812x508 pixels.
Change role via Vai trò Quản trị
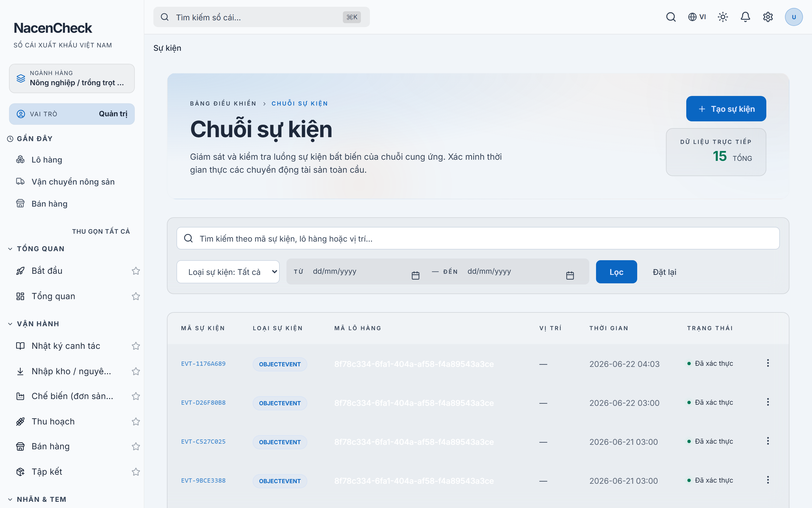(72, 114)
